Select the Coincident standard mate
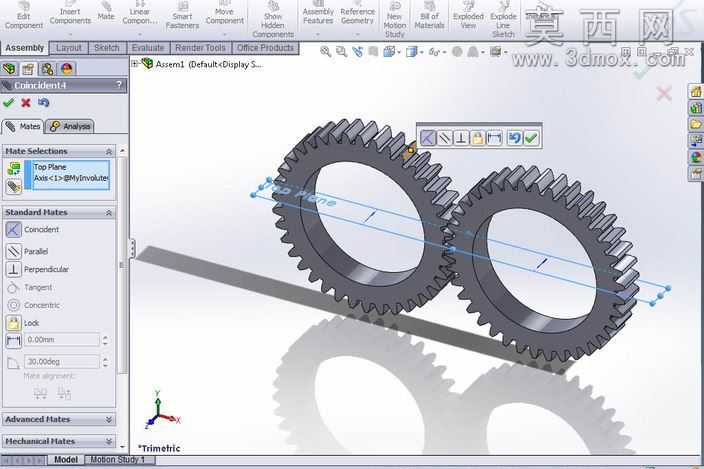 pos(13,230)
